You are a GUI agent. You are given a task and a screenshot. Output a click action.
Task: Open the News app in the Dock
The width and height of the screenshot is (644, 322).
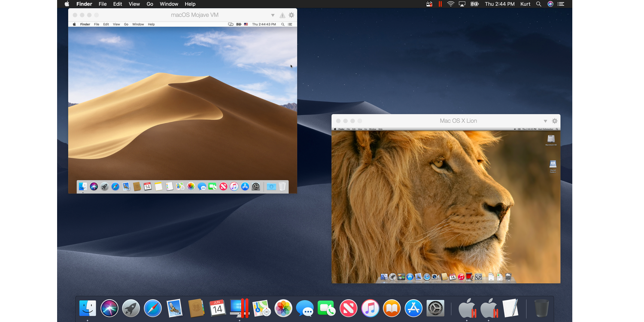pyautogui.click(x=349, y=308)
